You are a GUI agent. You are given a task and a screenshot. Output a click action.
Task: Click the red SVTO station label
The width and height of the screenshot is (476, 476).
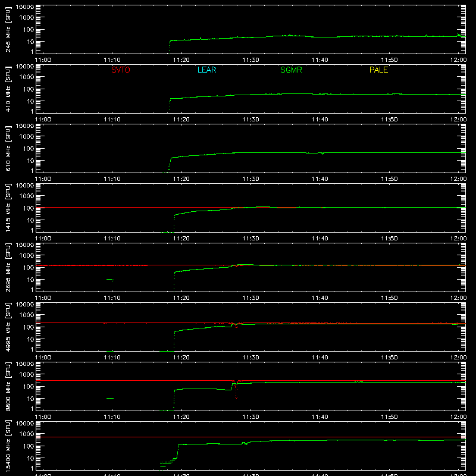click(121, 70)
